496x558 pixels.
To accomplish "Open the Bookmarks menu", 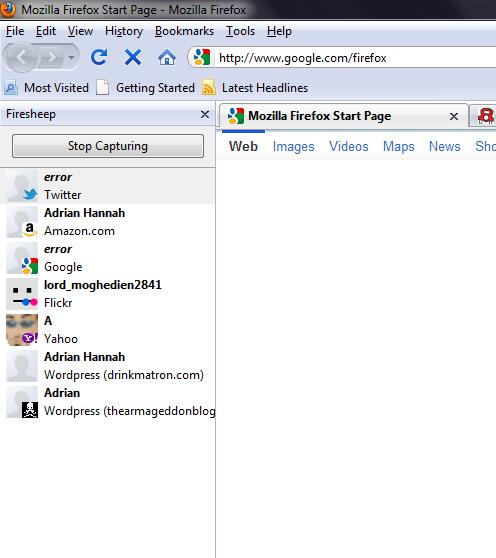I will (184, 31).
